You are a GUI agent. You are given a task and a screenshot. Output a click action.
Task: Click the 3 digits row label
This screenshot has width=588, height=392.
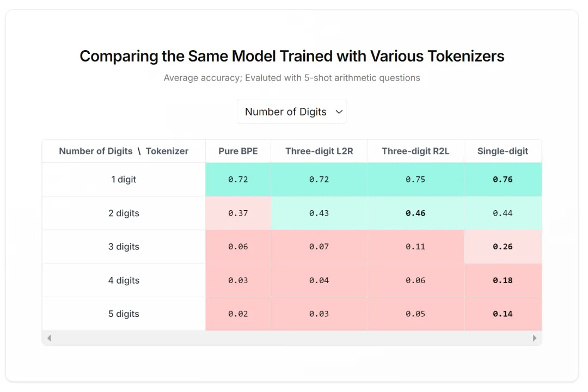point(124,247)
